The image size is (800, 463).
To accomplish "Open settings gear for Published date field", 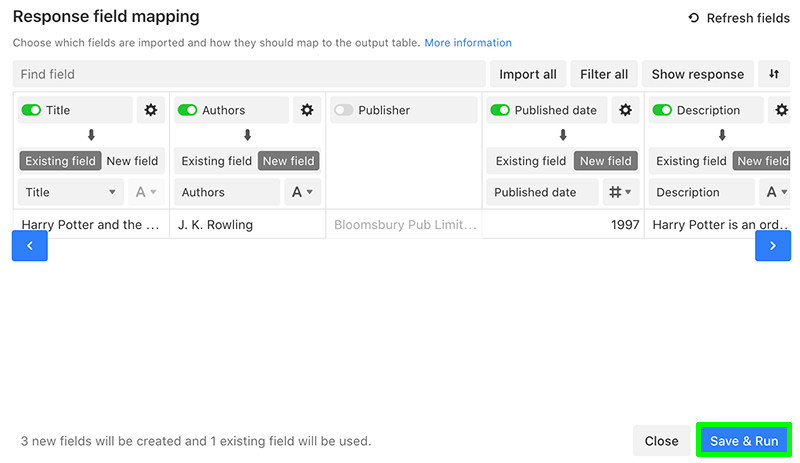I will click(x=625, y=110).
